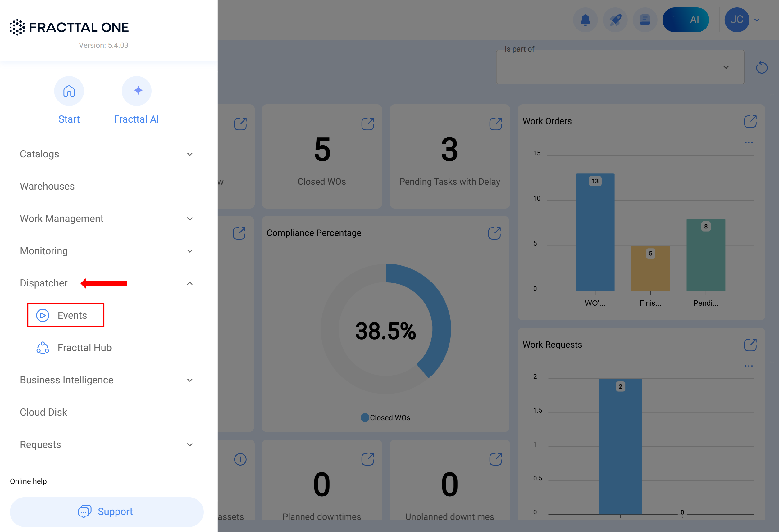
Task: Click the Work Requests chart three-dot menu
Action: tap(749, 366)
